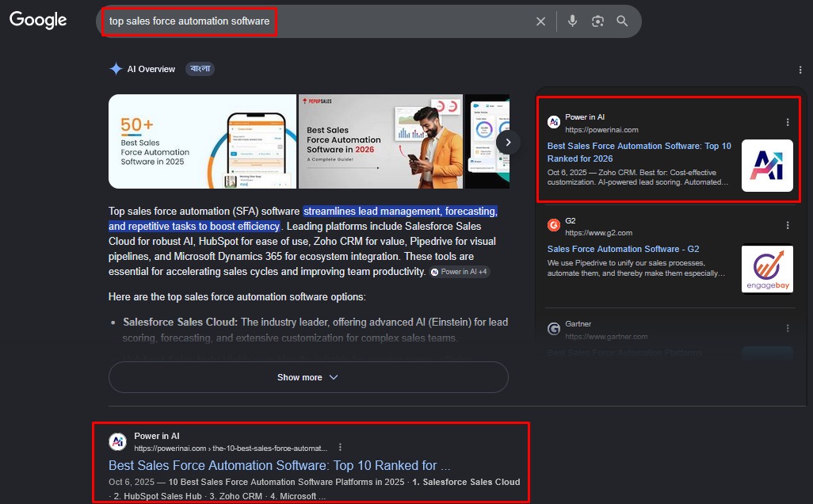The image size is (813, 504).
Task: Clear the search box text
Action: (540, 21)
